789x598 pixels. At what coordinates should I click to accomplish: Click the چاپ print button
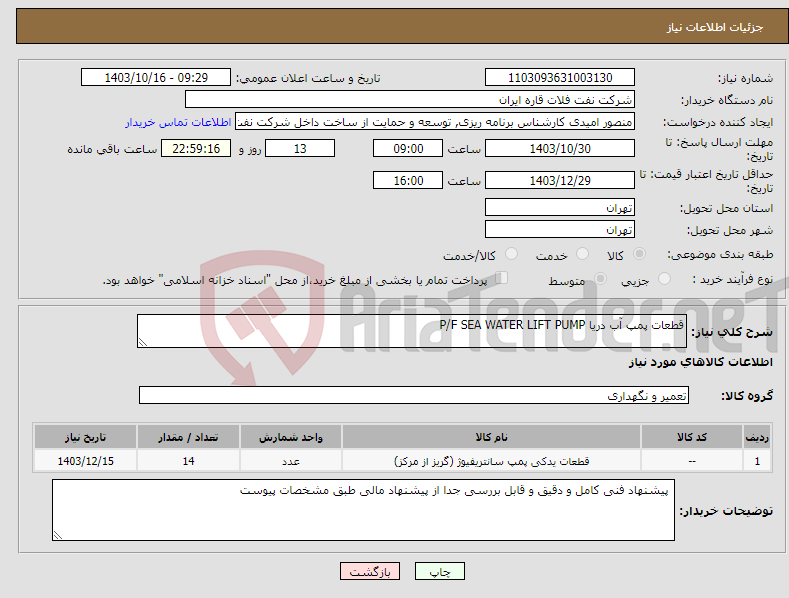pos(439,571)
